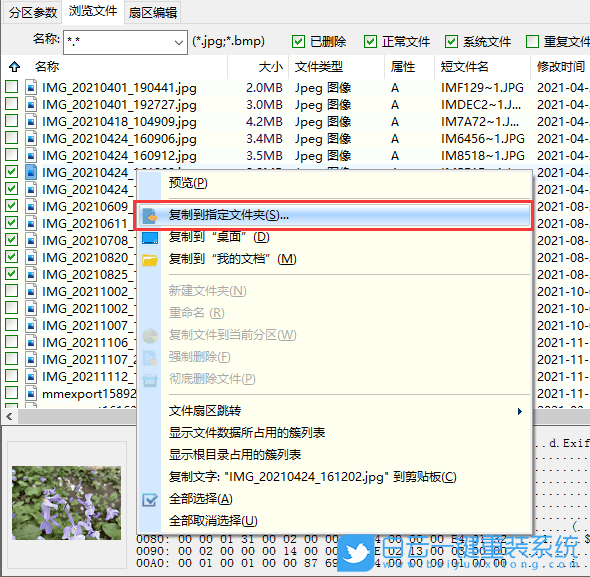Click file icon of IMG_20210424_160912.jpg
The height and width of the screenshot is (577, 590).
(31, 155)
